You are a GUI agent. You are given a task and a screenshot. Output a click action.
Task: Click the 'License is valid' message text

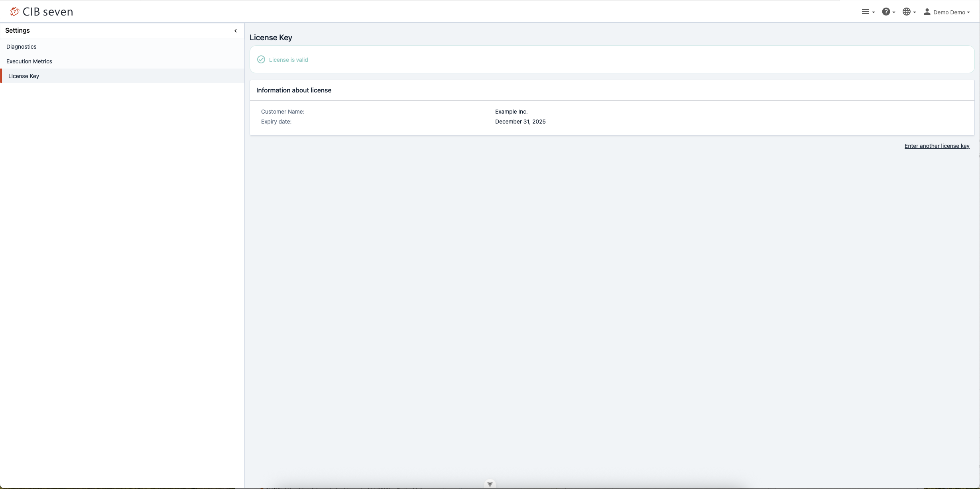tap(288, 60)
